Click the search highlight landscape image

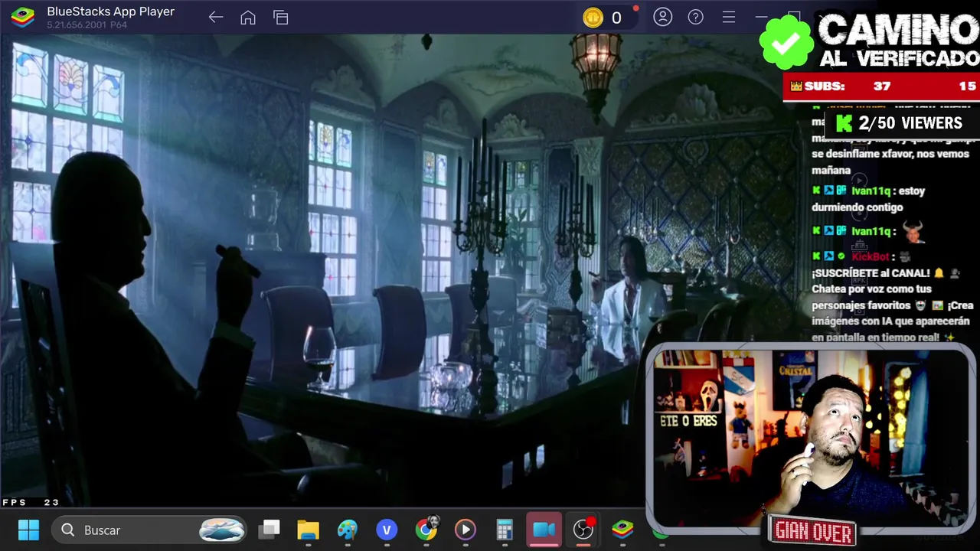click(x=222, y=530)
